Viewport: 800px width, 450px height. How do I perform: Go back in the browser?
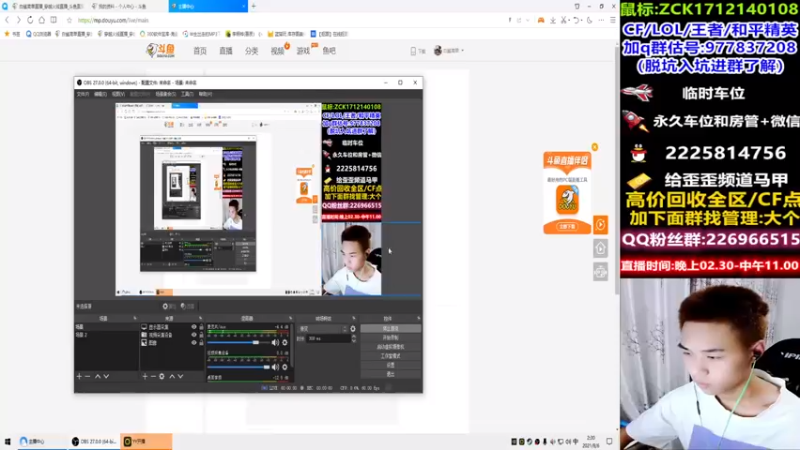pos(7,20)
